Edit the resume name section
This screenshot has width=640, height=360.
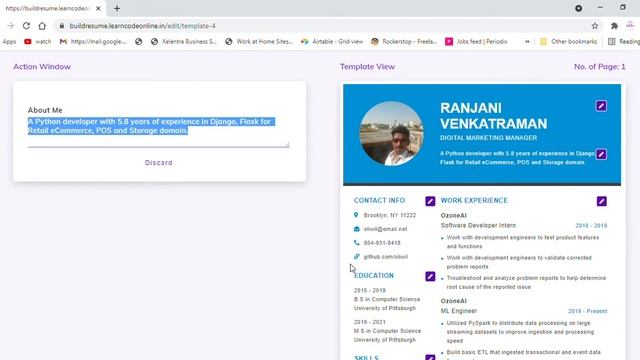point(601,106)
